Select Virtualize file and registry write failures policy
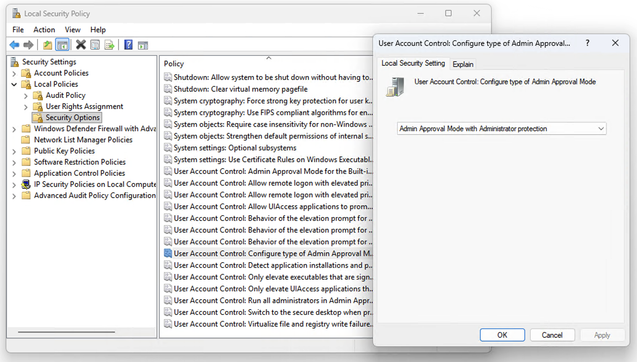Screen dimensions: 637x362 pyautogui.click(x=268, y=324)
